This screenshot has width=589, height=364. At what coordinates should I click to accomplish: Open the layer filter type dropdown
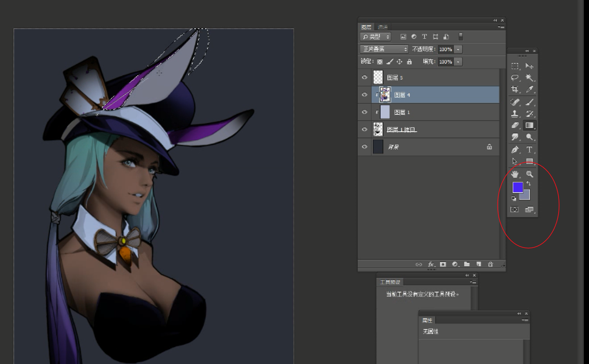click(x=375, y=36)
